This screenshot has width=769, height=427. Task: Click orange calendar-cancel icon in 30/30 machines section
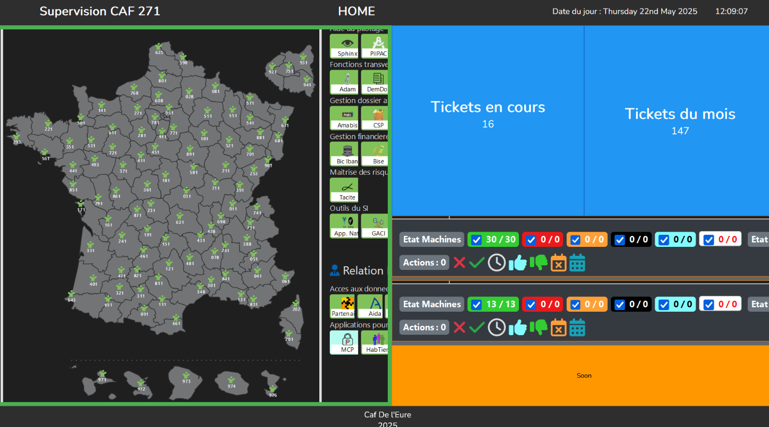point(558,263)
